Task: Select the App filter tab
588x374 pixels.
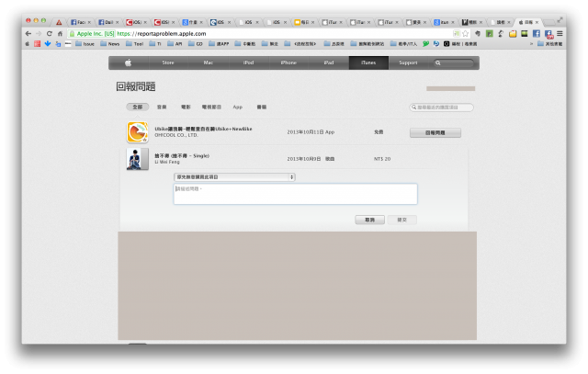Action: click(238, 107)
